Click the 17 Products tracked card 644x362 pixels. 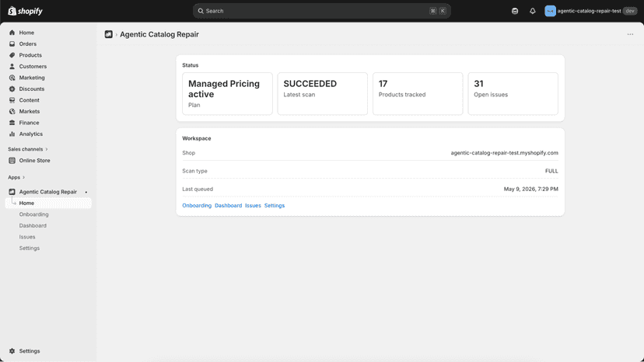[x=418, y=94]
